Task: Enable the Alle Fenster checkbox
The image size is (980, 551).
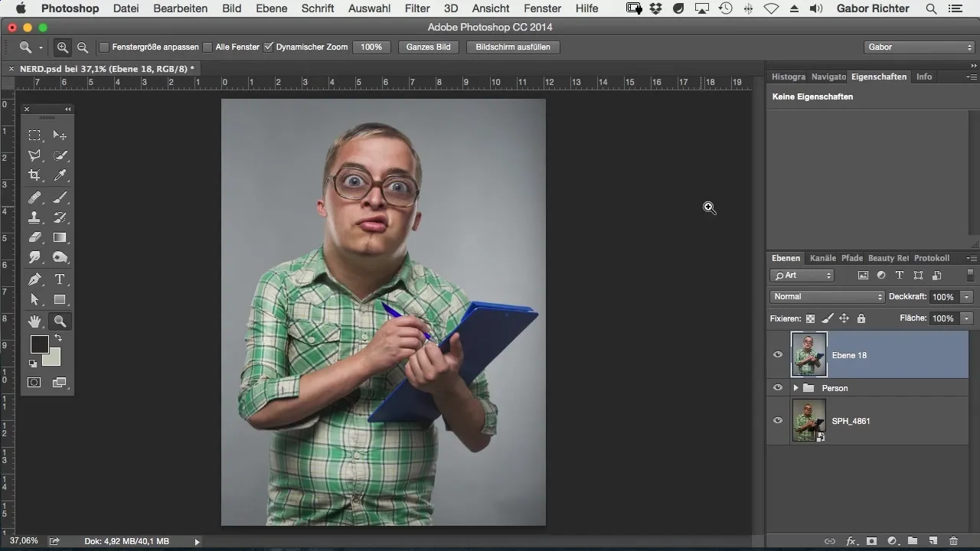Action: point(208,47)
